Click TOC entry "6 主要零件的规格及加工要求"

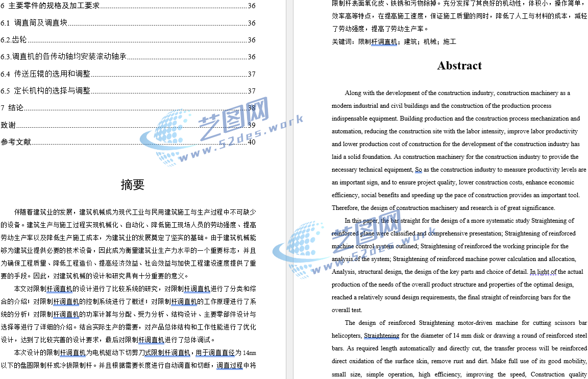128,6
